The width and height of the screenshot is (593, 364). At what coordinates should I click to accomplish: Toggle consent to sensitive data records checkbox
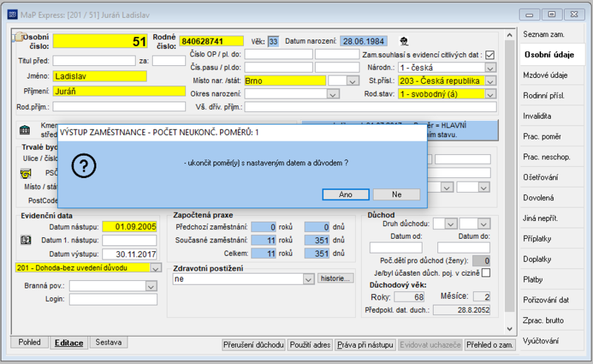tap(490, 55)
